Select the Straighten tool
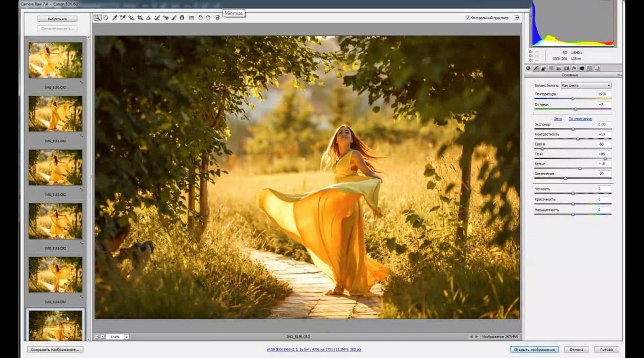The height and width of the screenshot is (358, 644). tap(148, 18)
